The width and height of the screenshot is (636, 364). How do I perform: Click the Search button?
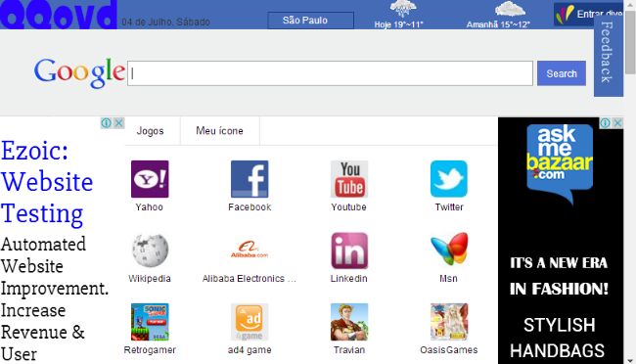562,73
